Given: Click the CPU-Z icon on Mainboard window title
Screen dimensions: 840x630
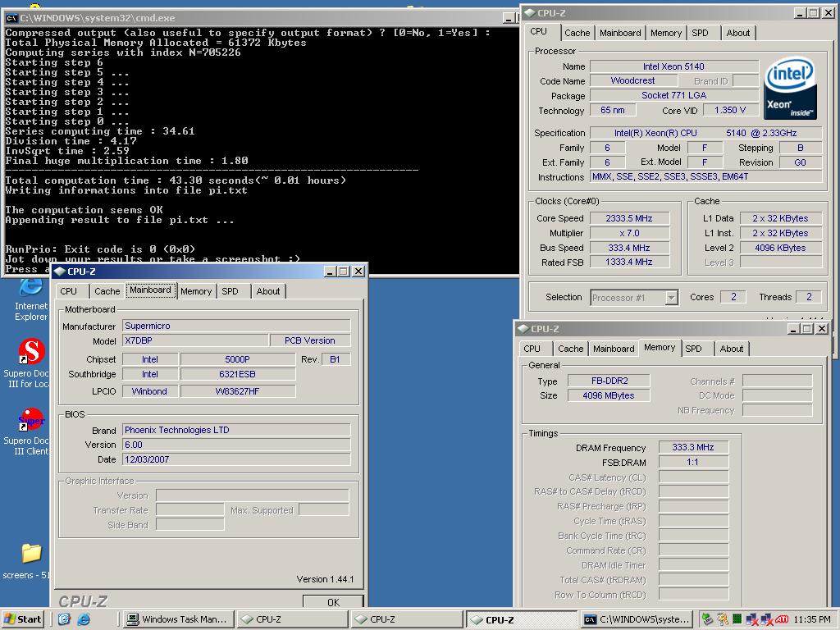Looking at the screenshot, I should click(x=59, y=272).
